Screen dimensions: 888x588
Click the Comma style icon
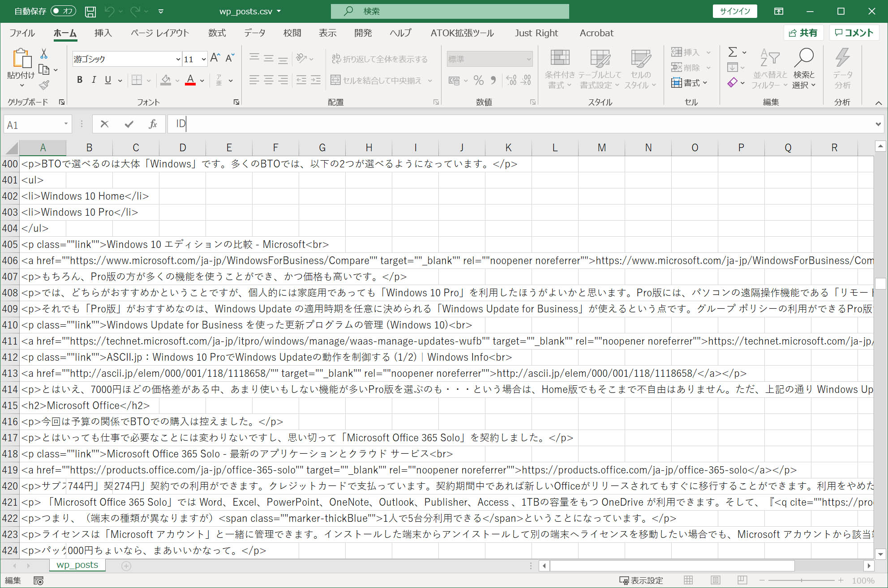493,81
